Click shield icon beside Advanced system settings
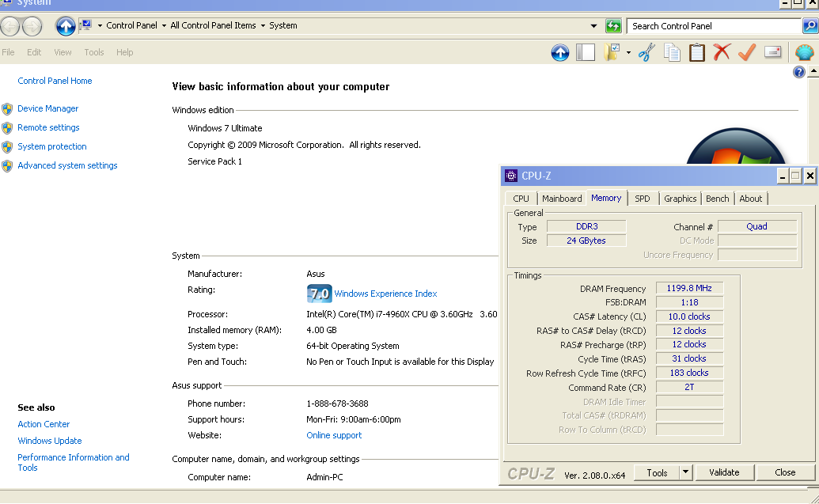Image resolution: width=819 pixels, height=504 pixels. point(7,166)
